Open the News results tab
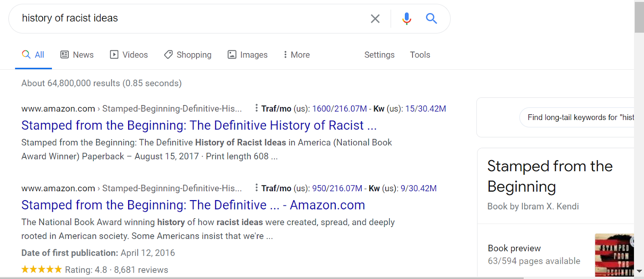This screenshot has height=279, width=644. coord(77,55)
